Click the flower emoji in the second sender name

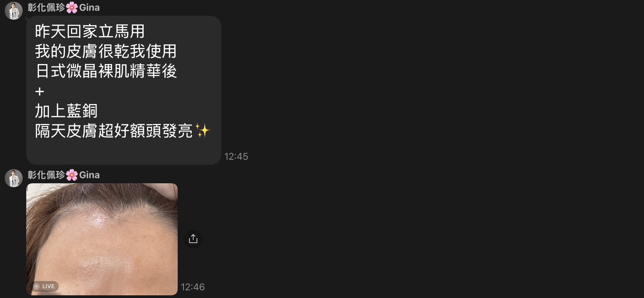(72, 175)
